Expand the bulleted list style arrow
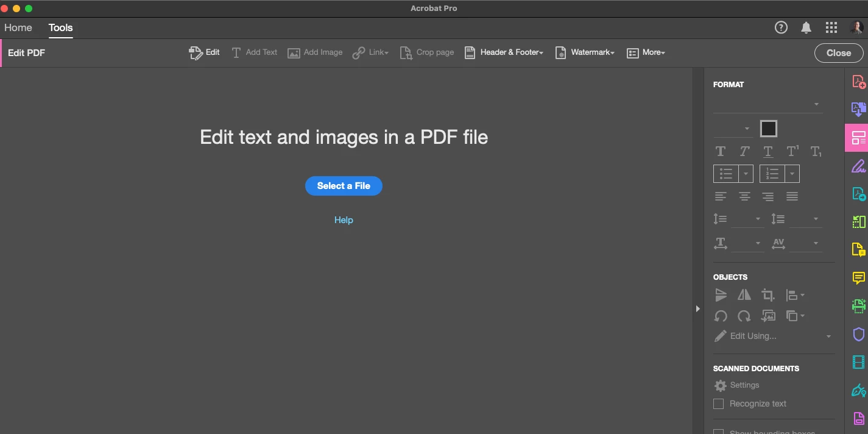Image resolution: width=868 pixels, height=434 pixels. [746, 174]
